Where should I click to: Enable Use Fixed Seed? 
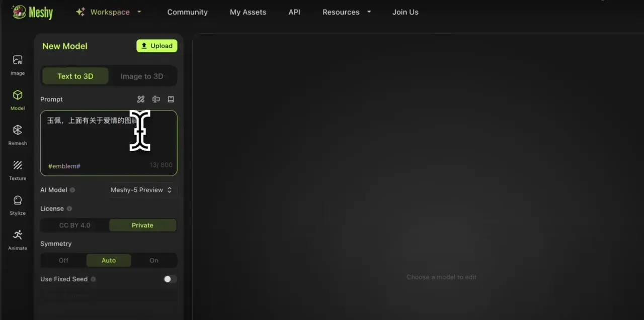[x=169, y=279]
